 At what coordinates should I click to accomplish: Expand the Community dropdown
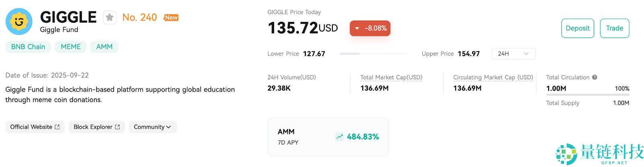153,127
